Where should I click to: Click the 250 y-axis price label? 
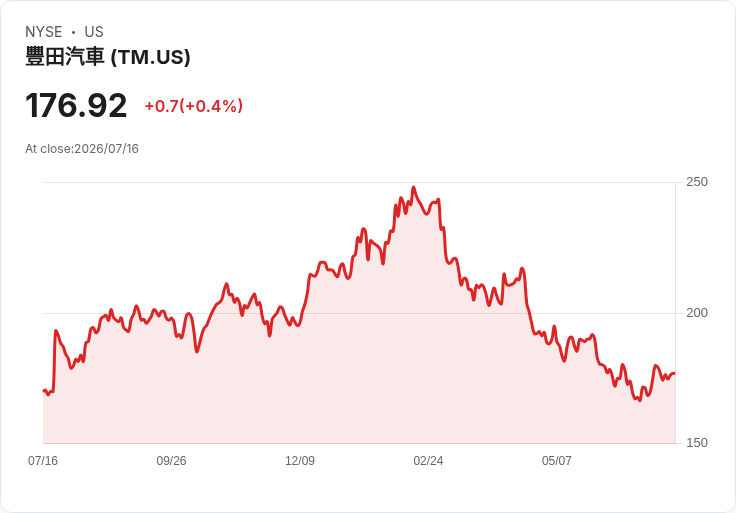[697, 182]
